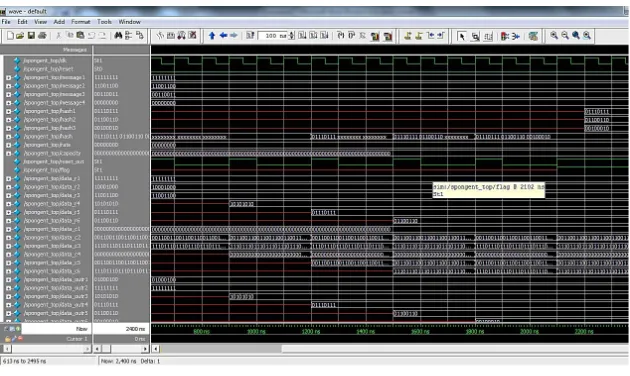Screen dimensions: 630x376
Task: Open the Window menu
Action: tap(129, 22)
